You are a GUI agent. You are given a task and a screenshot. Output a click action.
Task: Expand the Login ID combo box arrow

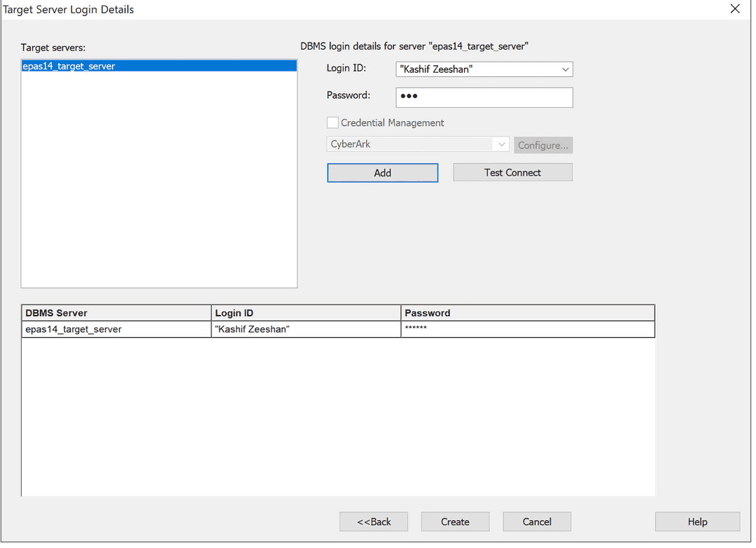tap(565, 69)
